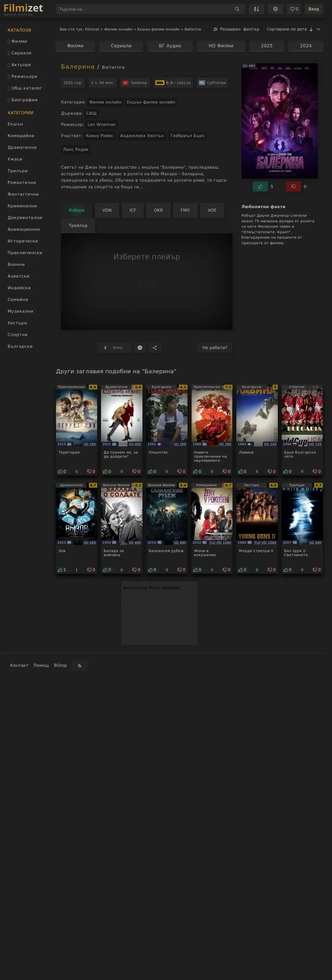
Task: Open the Анджелика Хюстън actor link
Action: 142,136
